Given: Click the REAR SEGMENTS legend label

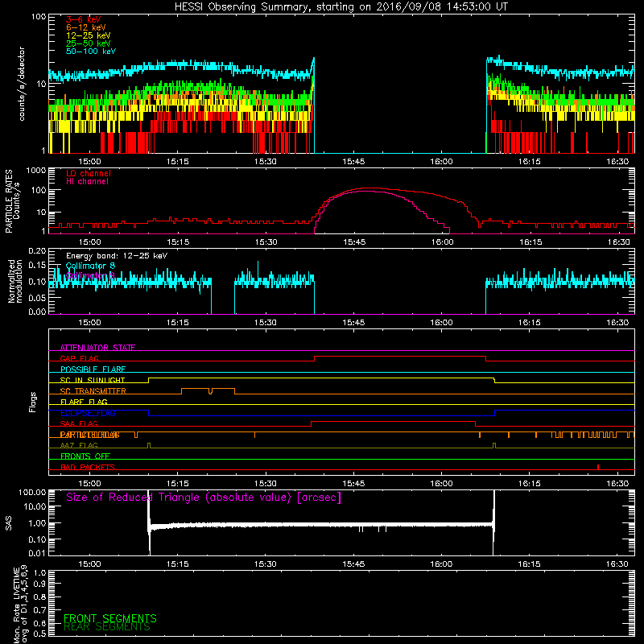Looking at the screenshot, I should 107,627.
